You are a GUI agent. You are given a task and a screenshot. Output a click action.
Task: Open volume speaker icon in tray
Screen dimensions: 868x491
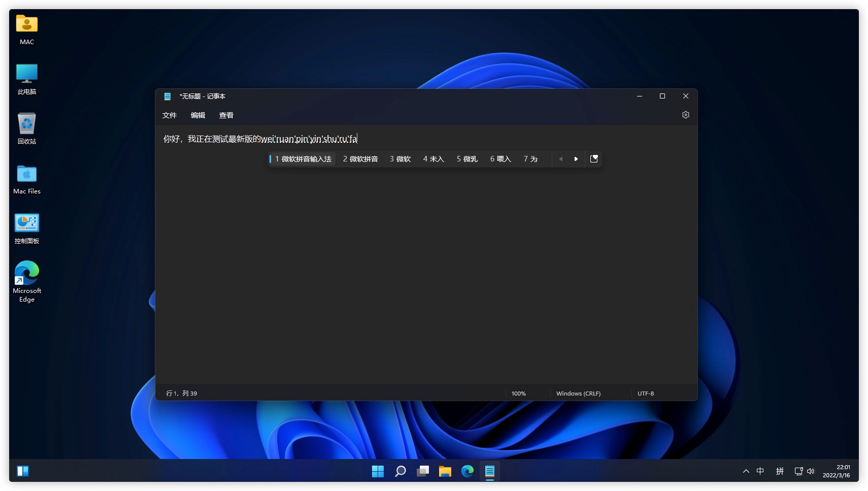(811, 471)
